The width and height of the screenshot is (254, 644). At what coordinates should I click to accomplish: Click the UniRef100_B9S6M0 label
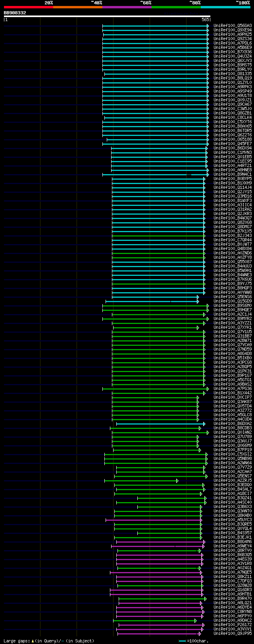pyautogui.click(x=233, y=305)
